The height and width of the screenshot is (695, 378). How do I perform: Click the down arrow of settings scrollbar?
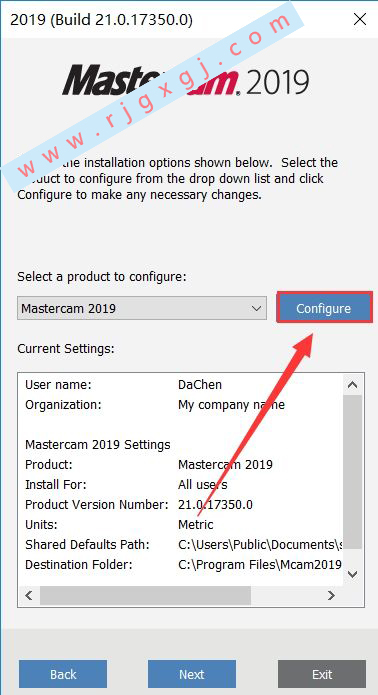[353, 574]
